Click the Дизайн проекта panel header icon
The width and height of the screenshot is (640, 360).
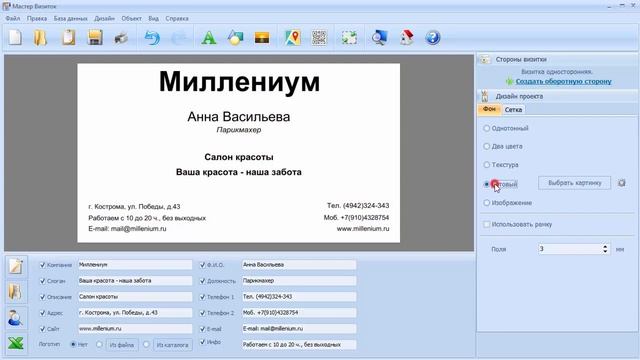[484, 96]
